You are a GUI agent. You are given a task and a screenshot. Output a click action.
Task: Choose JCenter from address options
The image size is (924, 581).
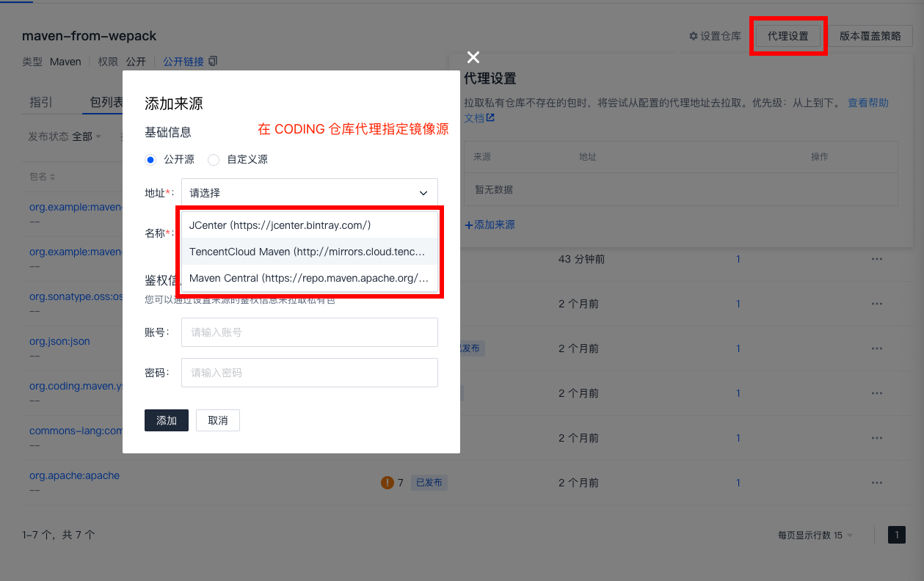(309, 225)
